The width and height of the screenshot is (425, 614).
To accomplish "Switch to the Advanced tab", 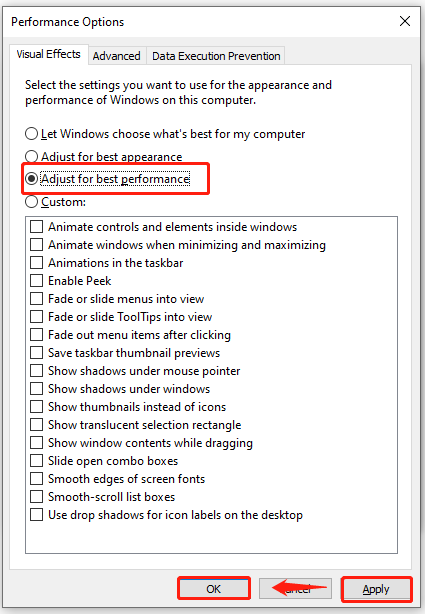I will pos(117,56).
